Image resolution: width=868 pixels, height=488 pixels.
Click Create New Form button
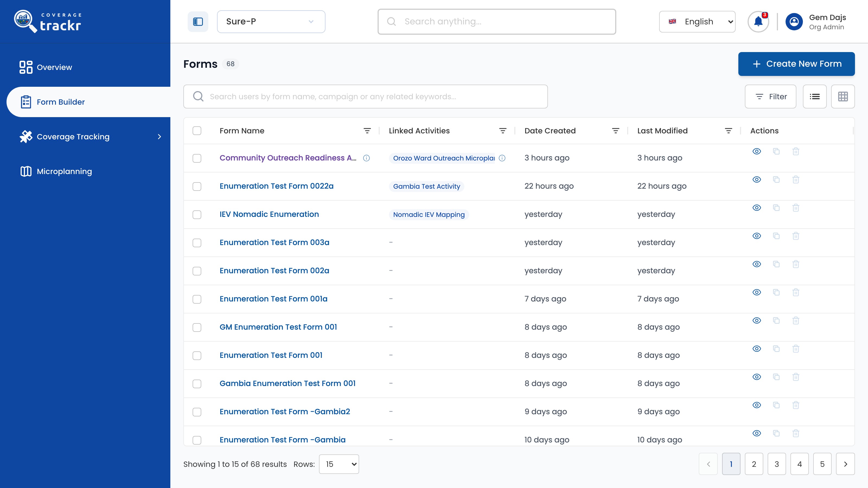(x=797, y=64)
